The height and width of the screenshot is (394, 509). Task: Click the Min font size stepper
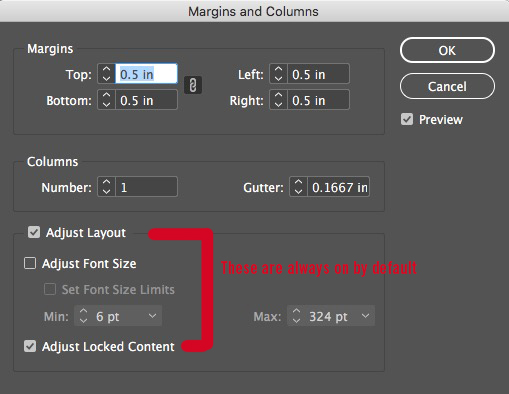[83, 316]
